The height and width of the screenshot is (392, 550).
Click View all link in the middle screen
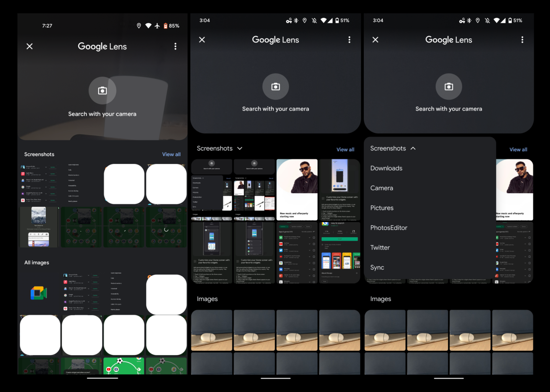coord(345,150)
